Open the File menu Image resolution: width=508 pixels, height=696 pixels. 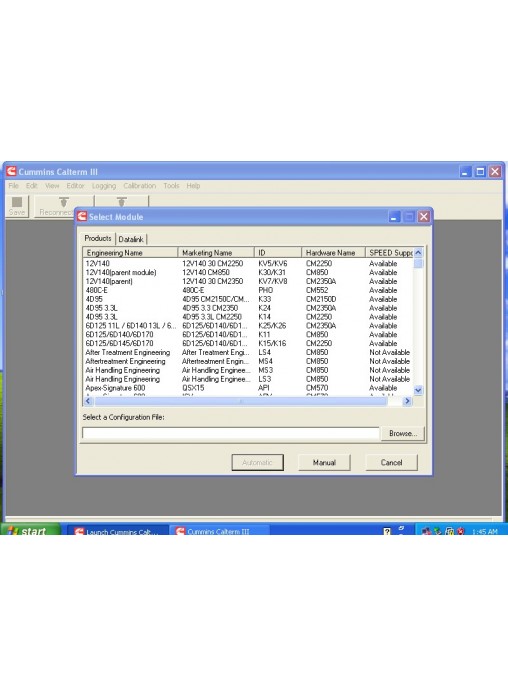tap(13, 186)
